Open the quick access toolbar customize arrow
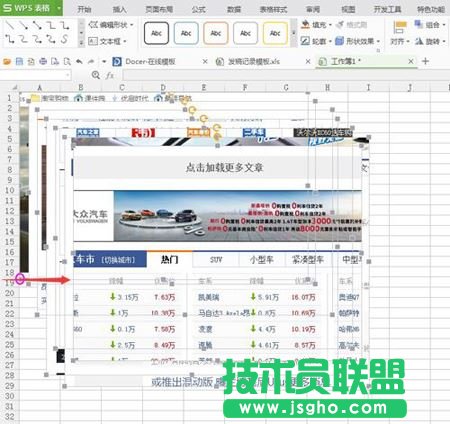Screen dimensions: 450x424 pos(104,62)
